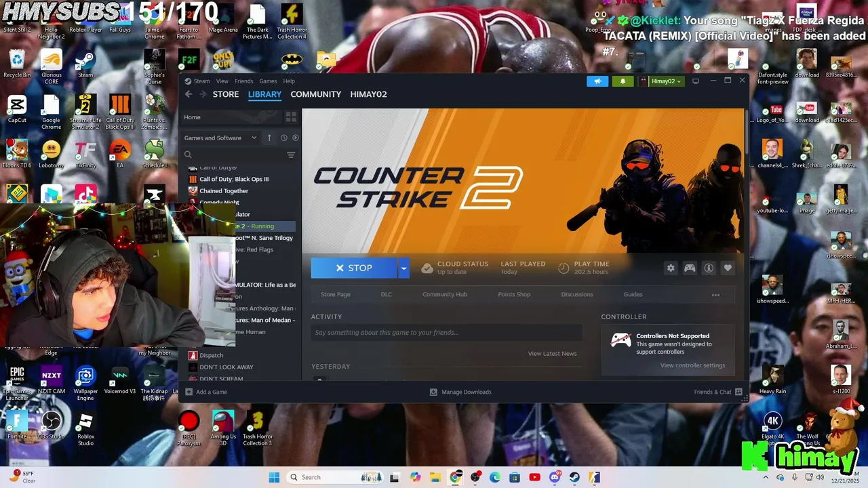This screenshot has height=488, width=868.
Task: Open Steam notifications bell
Action: click(623, 81)
